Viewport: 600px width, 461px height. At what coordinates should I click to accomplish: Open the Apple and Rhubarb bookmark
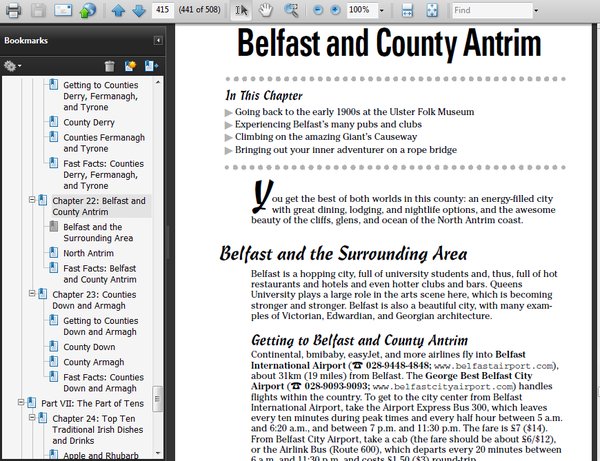(x=101, y=456)
